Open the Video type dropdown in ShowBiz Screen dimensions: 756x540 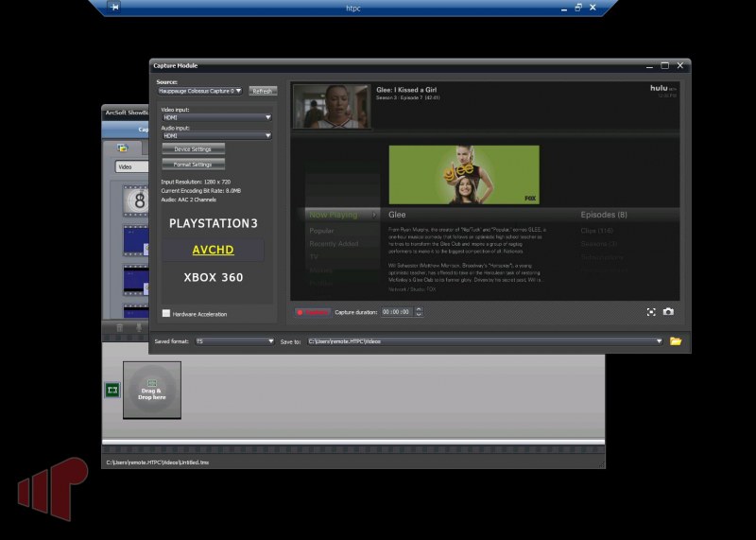coord(131,166)
